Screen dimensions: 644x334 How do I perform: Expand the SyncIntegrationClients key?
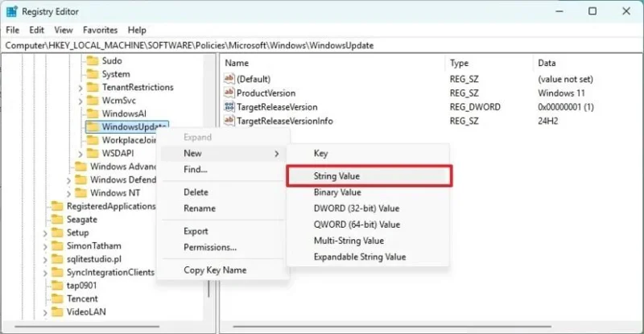coord(45,273)
